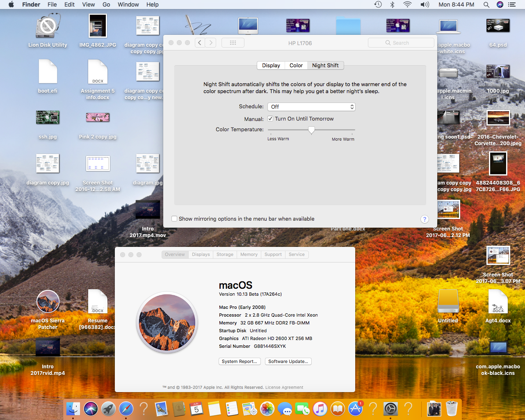Click the help question mark button
This screenshot has width=525, height=420.
(x=425, y=219)
